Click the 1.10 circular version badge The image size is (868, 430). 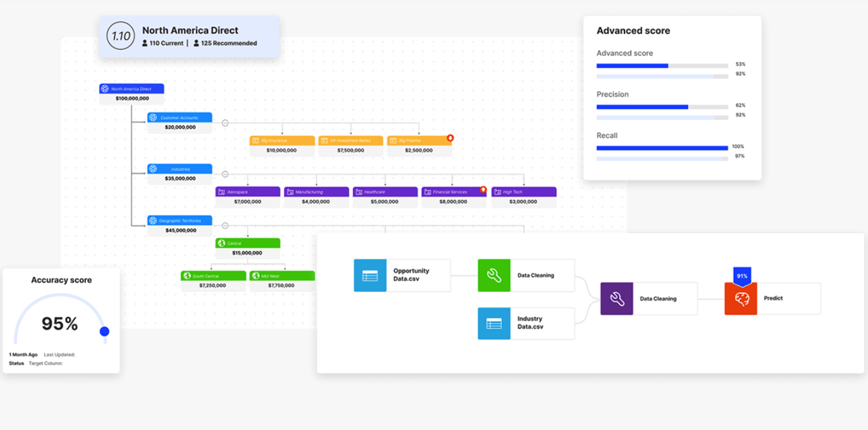click(x=120, y=36)
